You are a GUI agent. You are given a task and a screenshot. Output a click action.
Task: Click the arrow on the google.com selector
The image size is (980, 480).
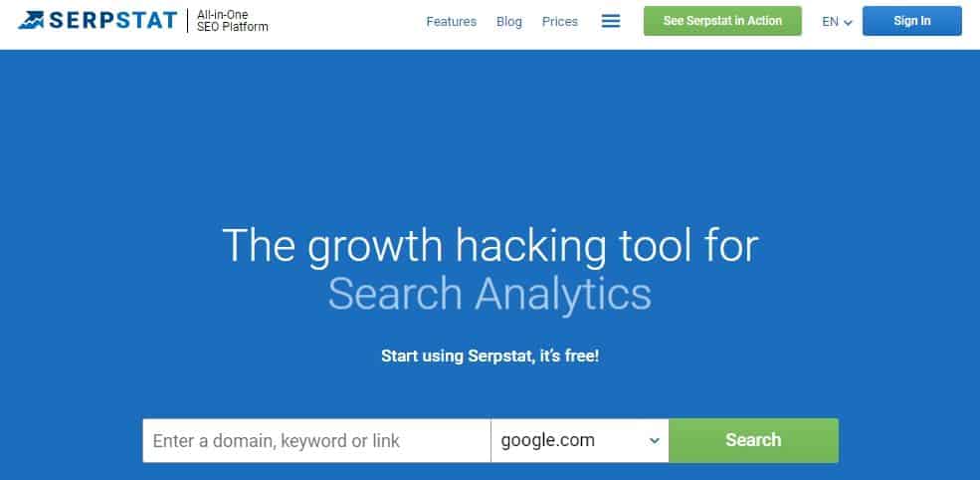pos(654,440)
